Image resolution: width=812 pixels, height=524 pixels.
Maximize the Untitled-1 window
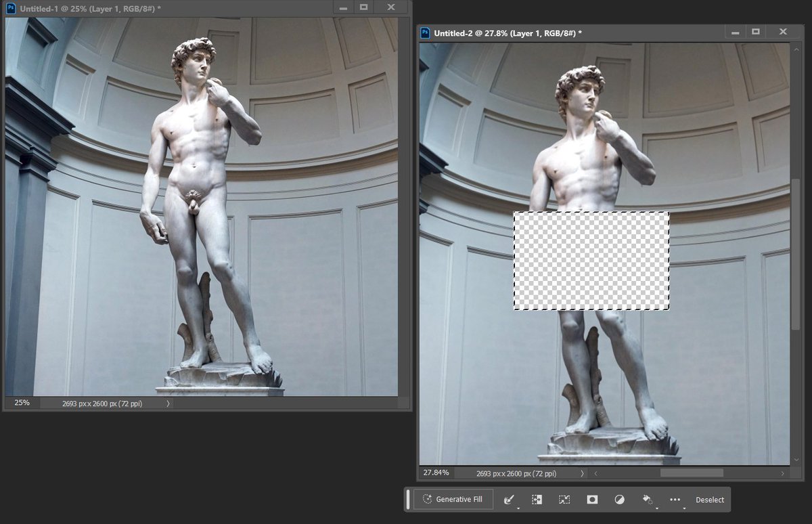(363, 7)
